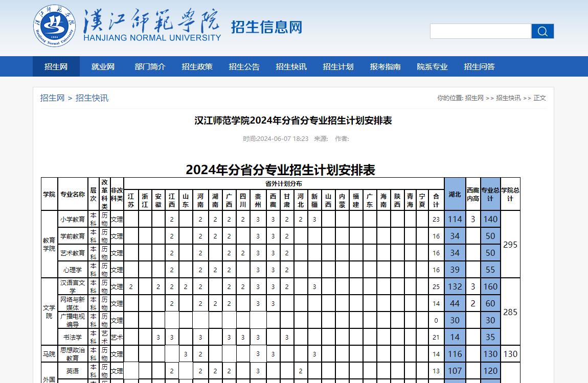
Task: Click the 学前教育 major cell
Action: tap(73, 236)
